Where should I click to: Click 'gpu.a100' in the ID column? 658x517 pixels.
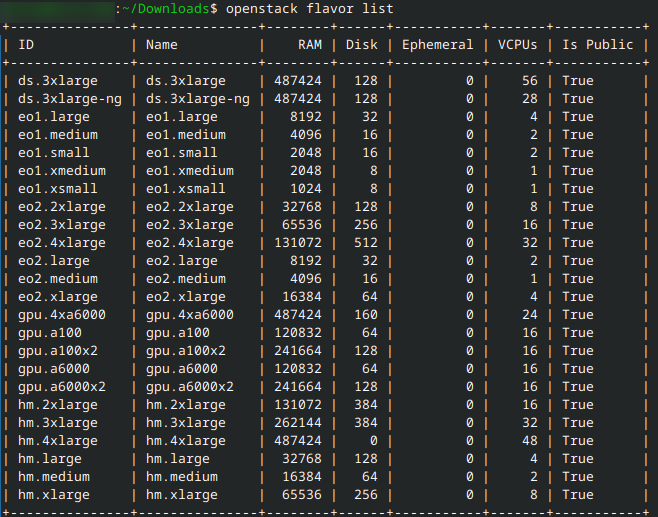50,333
